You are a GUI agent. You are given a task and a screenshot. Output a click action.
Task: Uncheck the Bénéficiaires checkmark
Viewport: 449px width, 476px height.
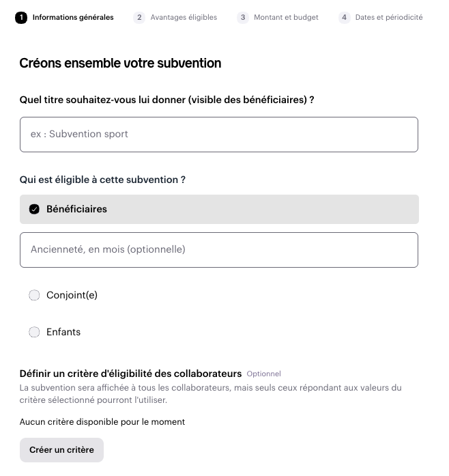point(34,209)
